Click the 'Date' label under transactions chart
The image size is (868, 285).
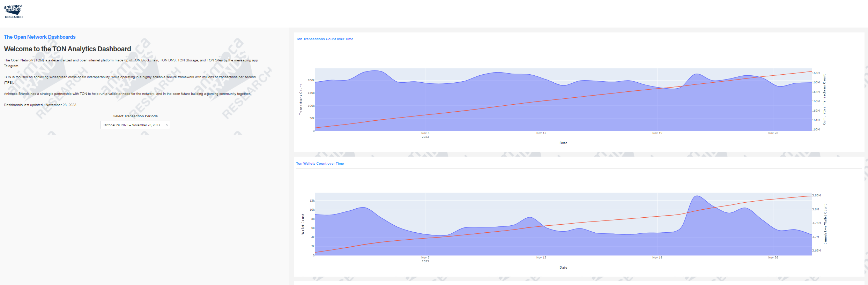tap(563, 143)
